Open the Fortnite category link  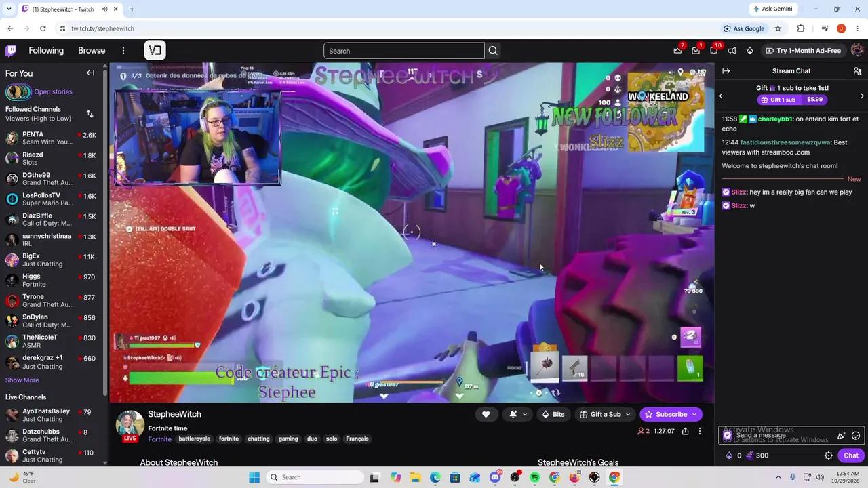(159, 439)
